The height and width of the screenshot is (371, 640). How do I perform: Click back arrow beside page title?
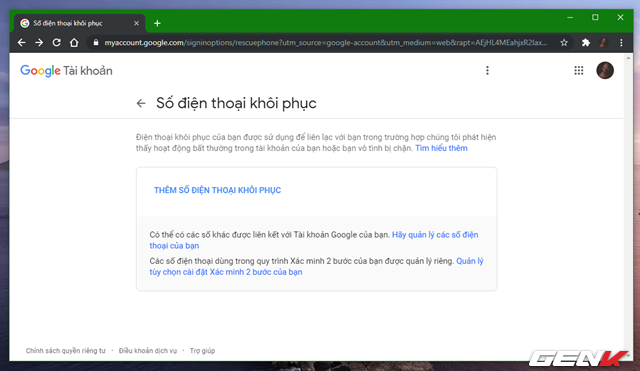pyautogui.click(x=141, y=103)
